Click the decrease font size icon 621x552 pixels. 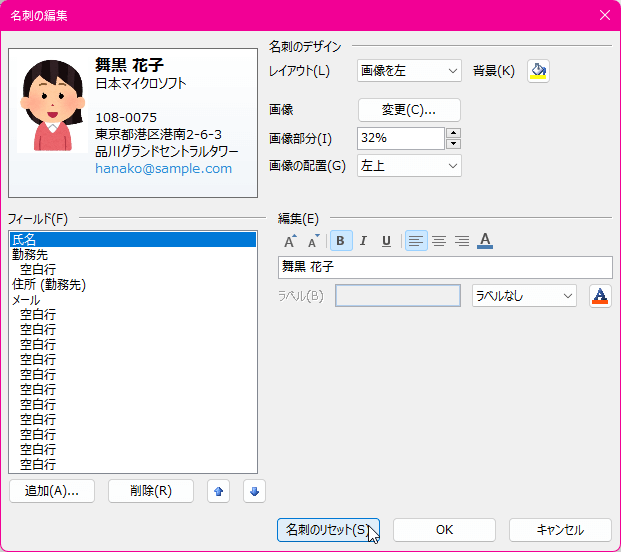(x=313, y=241)
